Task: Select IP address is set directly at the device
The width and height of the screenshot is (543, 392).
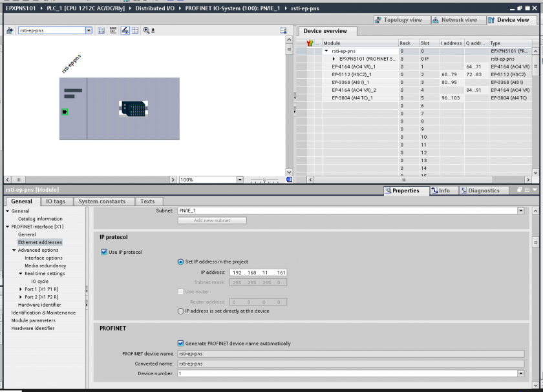Action: click(x=180, y=311)
